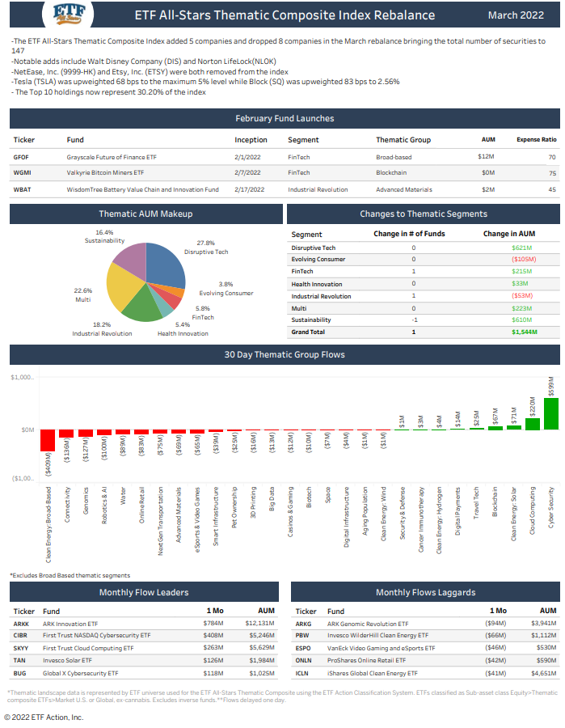This screenshot has width=565, height=728.
Task: Click the '3.8% Evolving Consumer' pie label
Action: (x=226, y=289)
